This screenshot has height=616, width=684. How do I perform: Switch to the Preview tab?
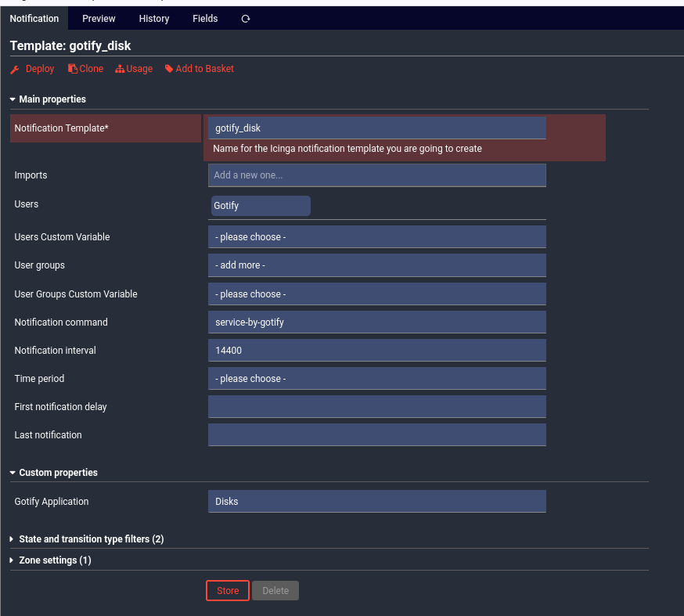(99, 19)
